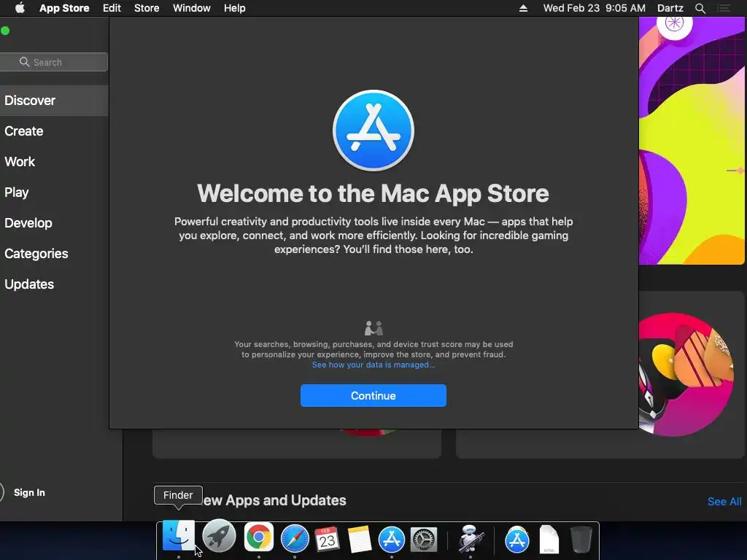747x560 pixels.
Task: Open Notes app in the dock
Action: [x=360, y=539]
